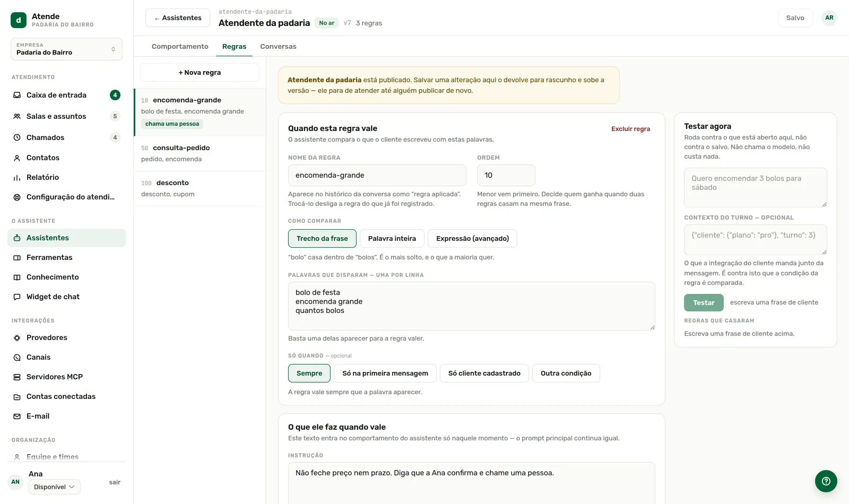The image size is (849, 504).
Task: Select the consulta-pedido rule
Action: point(200,153)
